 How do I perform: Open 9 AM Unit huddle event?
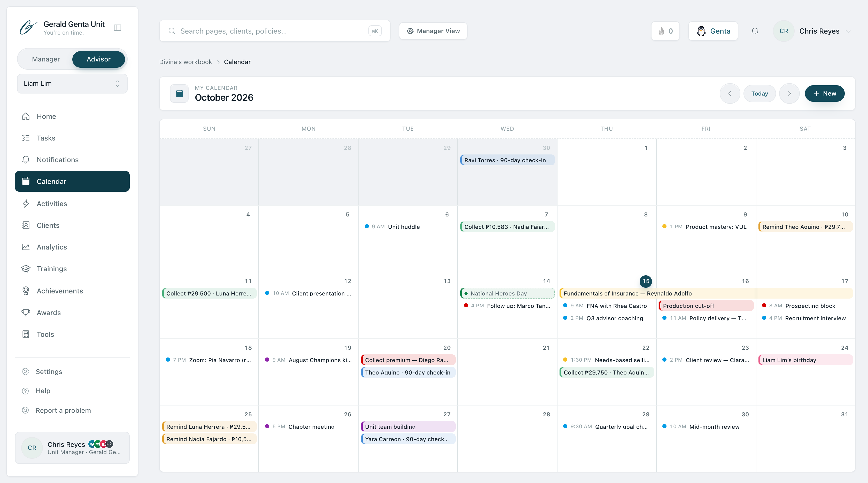408,227
